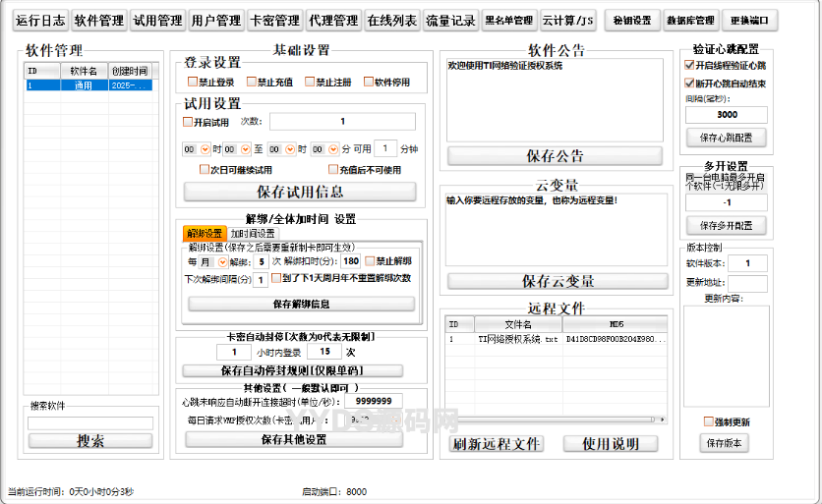The image size is (822, 504).
Task: Toggle the 软件停用 checkbox
Action: pos(370,83)
